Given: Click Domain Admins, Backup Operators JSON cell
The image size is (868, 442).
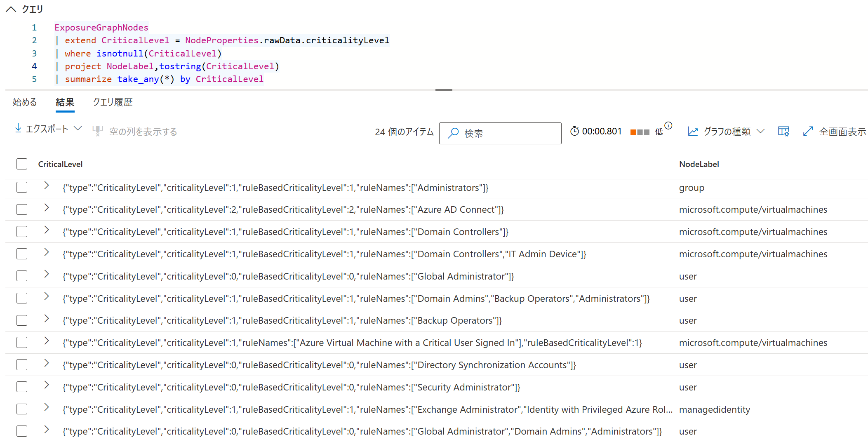Looking at the screenshot, I should click(356, 299).
